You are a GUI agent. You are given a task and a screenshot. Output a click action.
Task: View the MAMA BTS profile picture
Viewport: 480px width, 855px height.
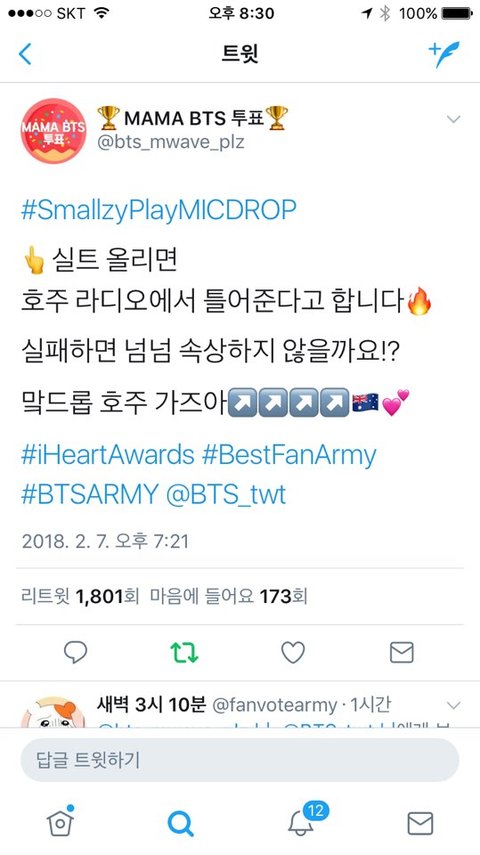tap(53, 131)
